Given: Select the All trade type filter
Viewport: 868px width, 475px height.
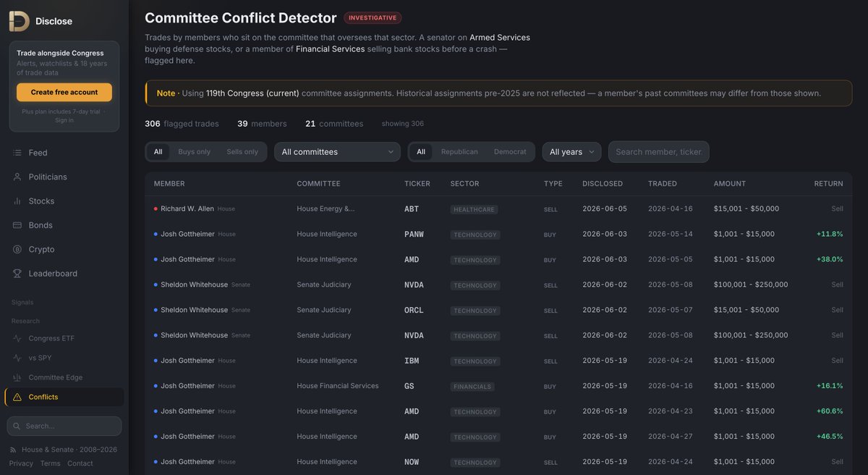Looking at the screenshot, I should point(158,152).
